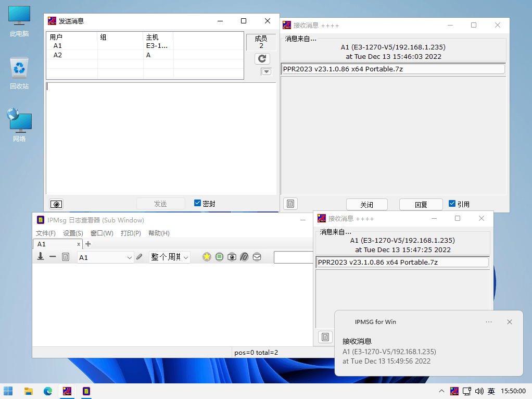Viewport: 532px width, 399px height.
Task: Click the jump-to-bottom arrow toolbar icon
Action: (x=41, y=256)
